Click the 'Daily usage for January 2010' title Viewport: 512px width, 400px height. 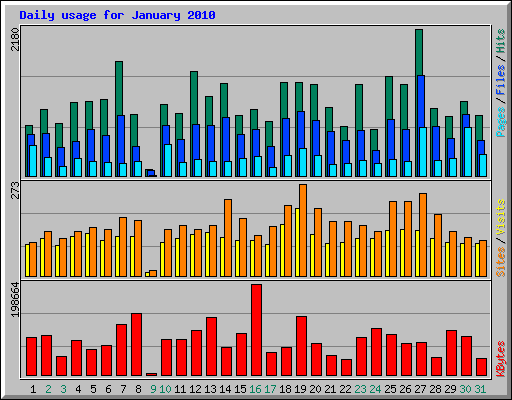[117, 15]
